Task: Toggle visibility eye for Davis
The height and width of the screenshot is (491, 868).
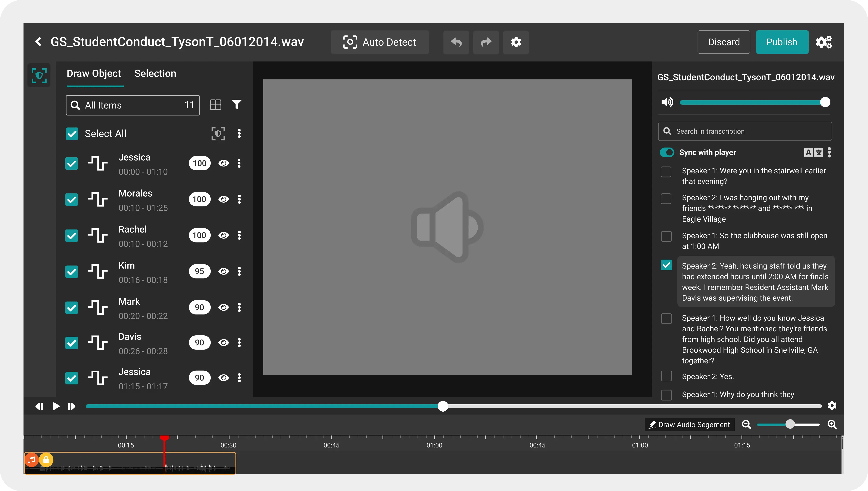Action: [x=224, y=343]
